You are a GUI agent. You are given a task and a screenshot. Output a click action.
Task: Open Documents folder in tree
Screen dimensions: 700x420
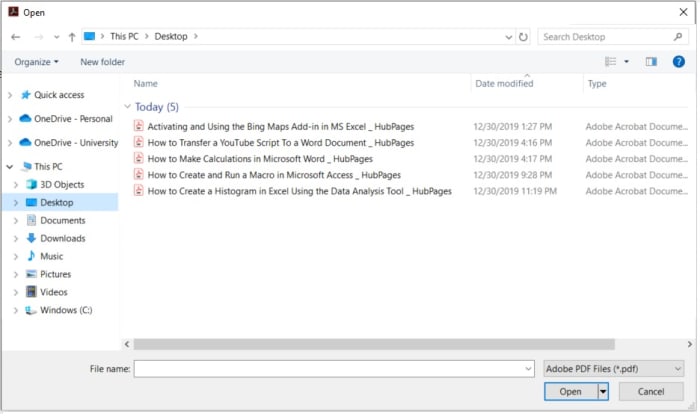point(62,220)
